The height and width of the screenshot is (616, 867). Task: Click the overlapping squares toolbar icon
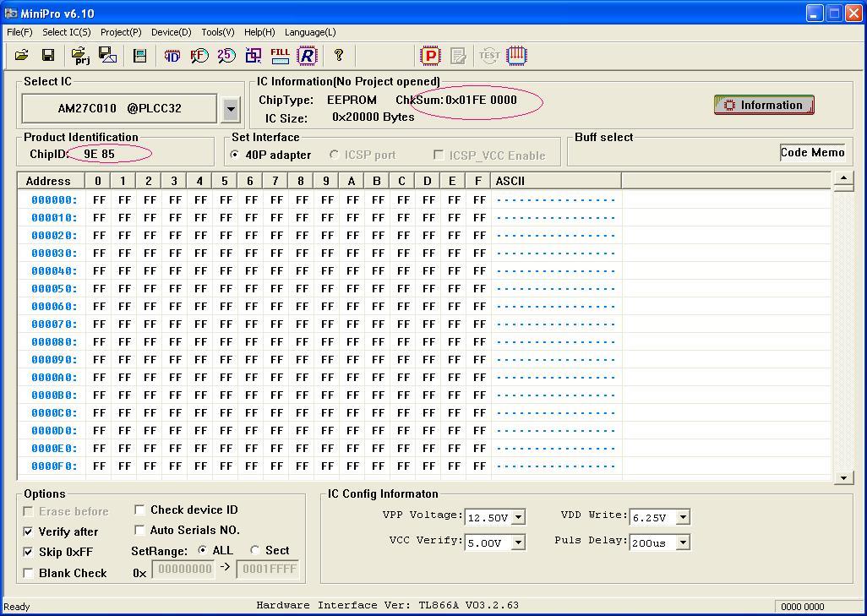point(254,55)
